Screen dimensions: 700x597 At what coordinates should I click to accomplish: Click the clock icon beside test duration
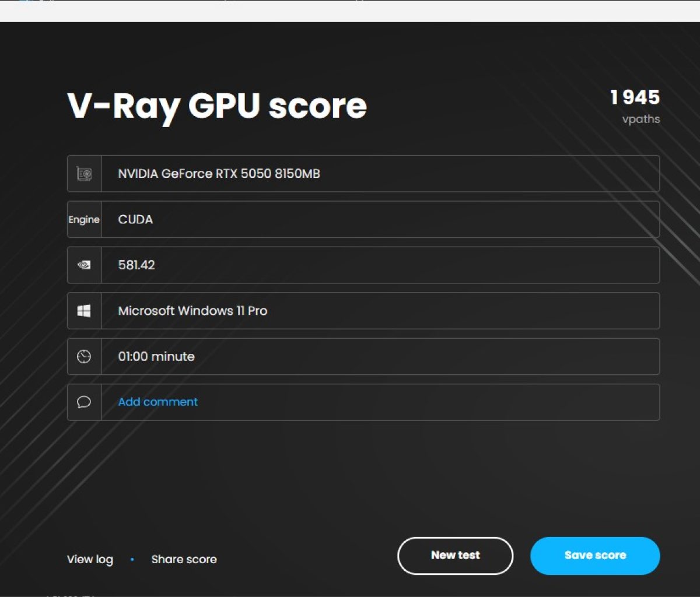point(84,356)
